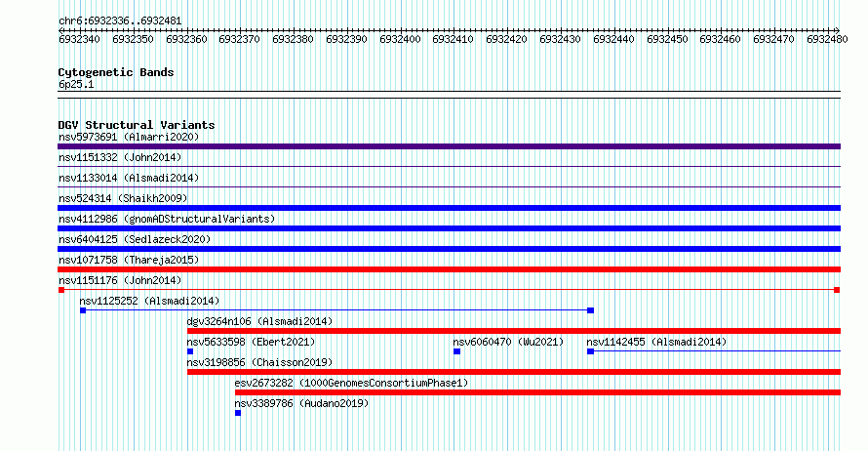
Task: Select the blue bar under nsv524314
Action: coord(449,208)
